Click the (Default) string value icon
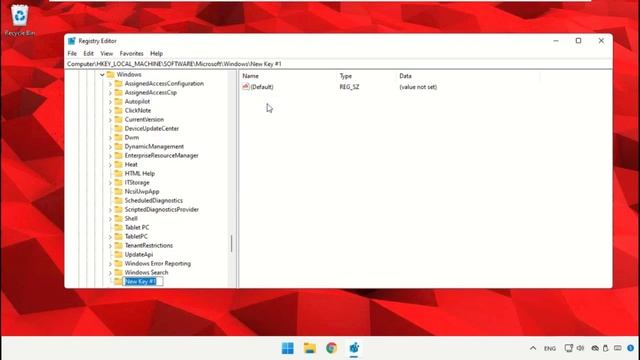 click(246, 87)
